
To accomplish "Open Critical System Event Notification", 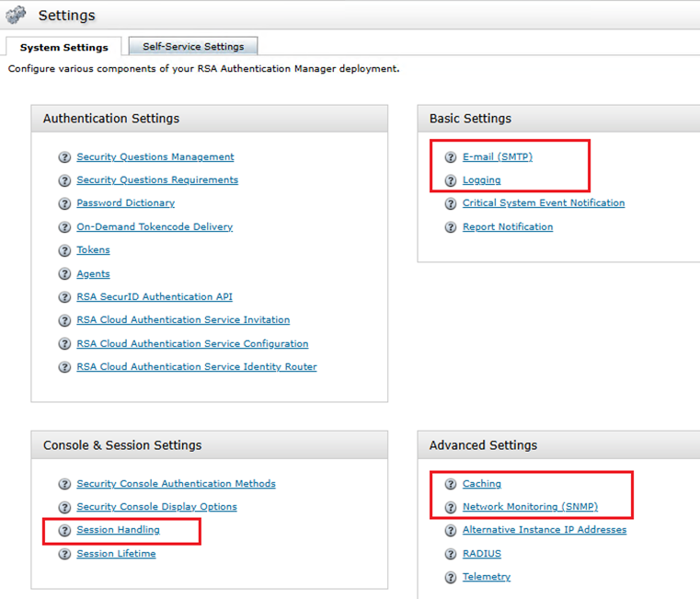I will [x=543, y=203].
